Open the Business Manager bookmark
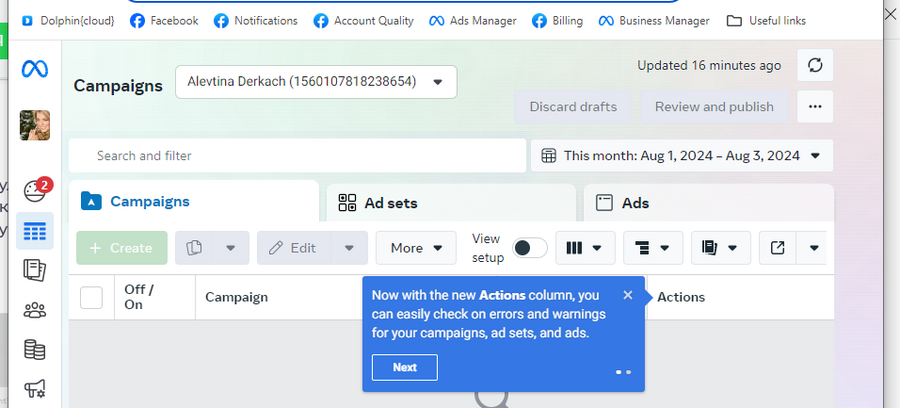The width and height of the screenshot is (900, 408). click(x=654, y=21)
